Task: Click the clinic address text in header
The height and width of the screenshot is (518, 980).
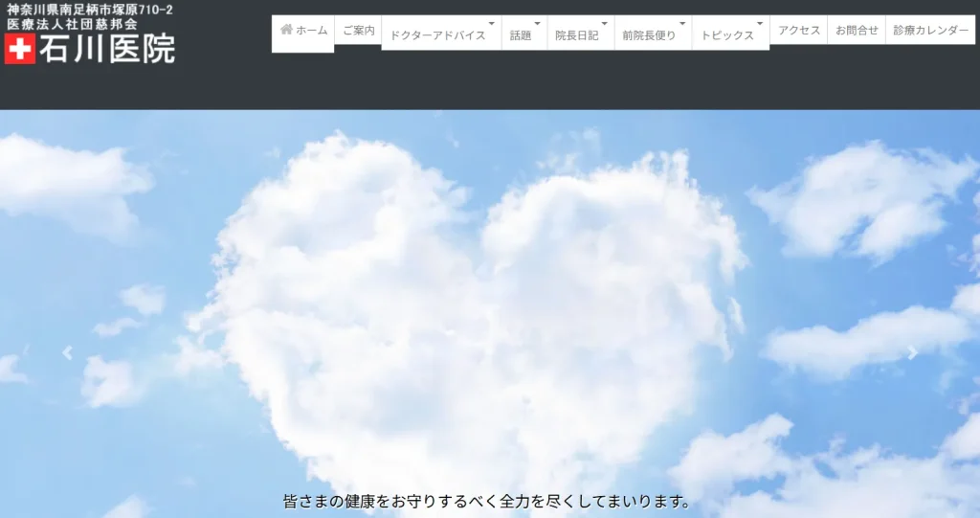Action: click(90, 10)
